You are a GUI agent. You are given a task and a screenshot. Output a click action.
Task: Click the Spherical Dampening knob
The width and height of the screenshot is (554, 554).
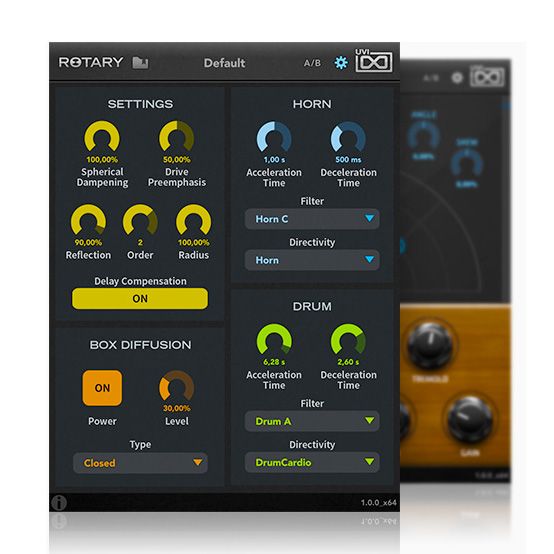pyautogui.click(x=102, y=137)
